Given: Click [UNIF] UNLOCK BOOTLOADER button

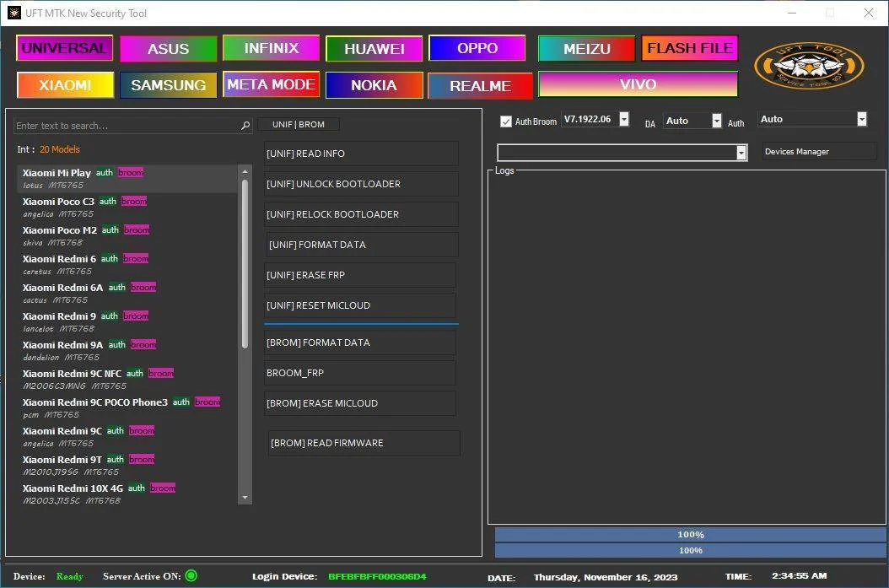Looking at the screenshot, I should coord(361,184).
